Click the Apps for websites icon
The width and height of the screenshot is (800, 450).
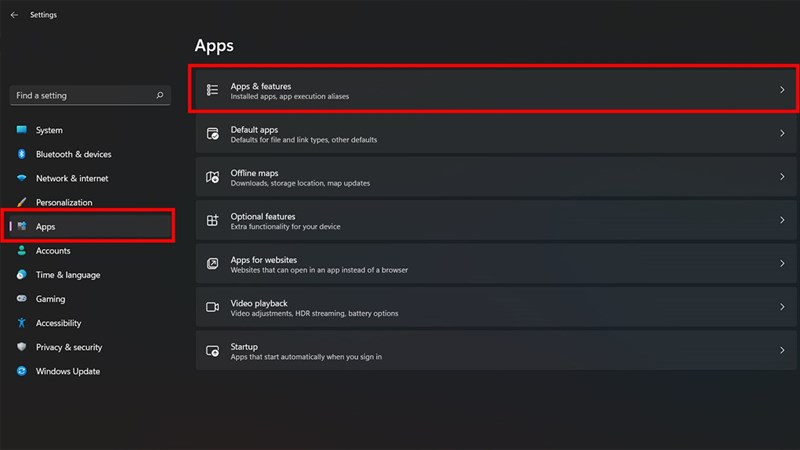coord(212,264)
